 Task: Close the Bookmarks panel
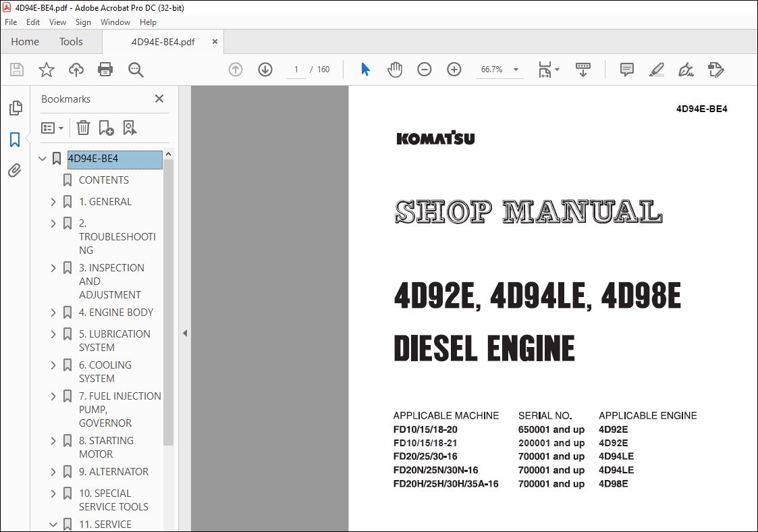click(159, 99)
